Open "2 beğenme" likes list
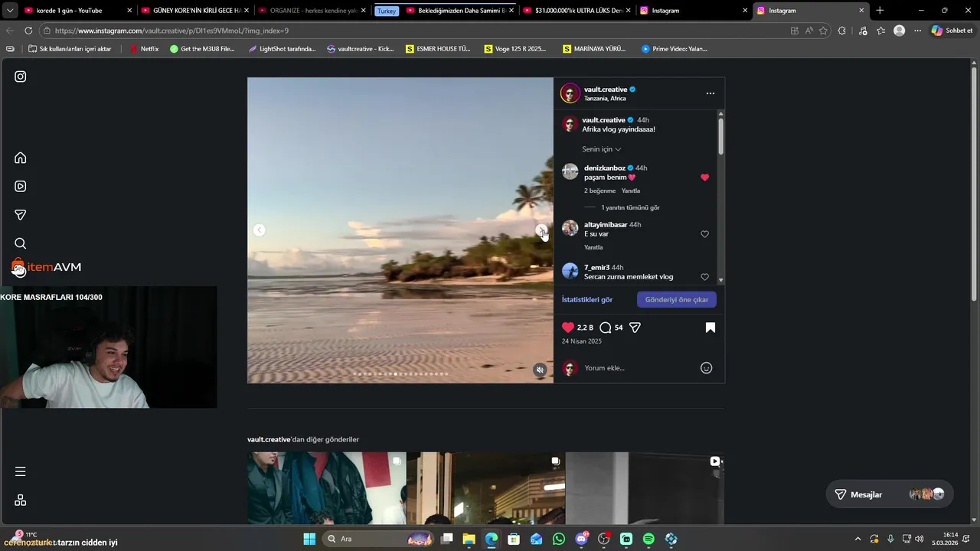Screen dimensions: 980x551 [599, 191]
